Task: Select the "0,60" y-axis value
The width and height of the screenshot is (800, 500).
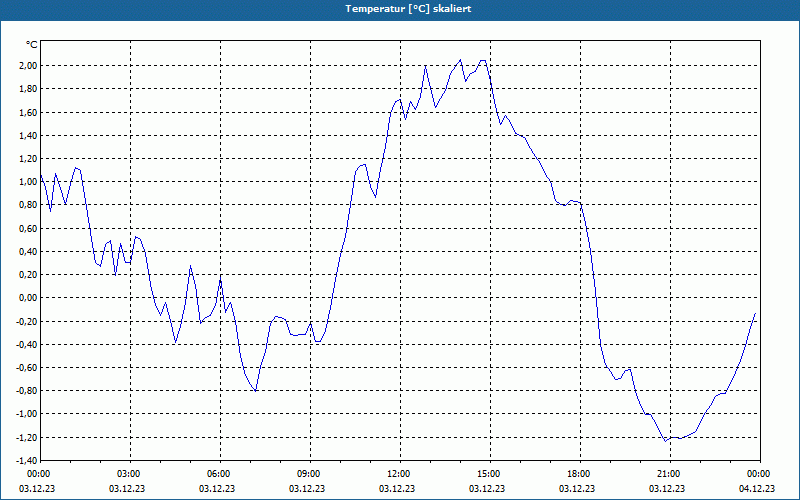Action: 29,229
